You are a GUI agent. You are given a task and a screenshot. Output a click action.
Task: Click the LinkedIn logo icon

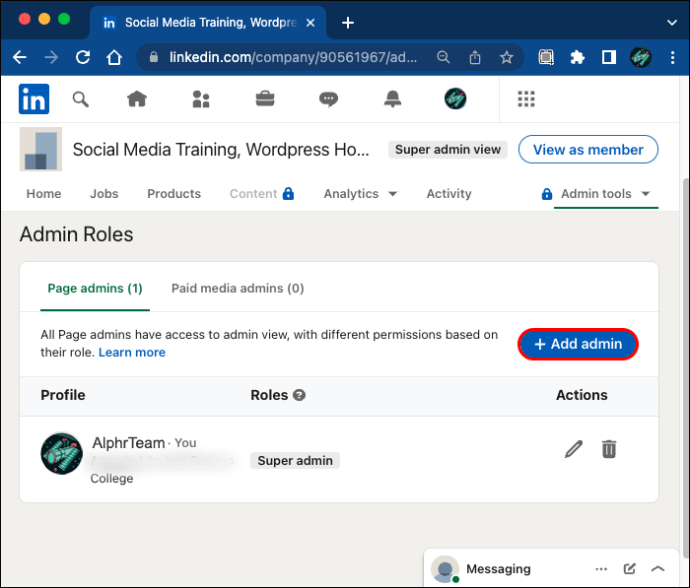(34, 99)
